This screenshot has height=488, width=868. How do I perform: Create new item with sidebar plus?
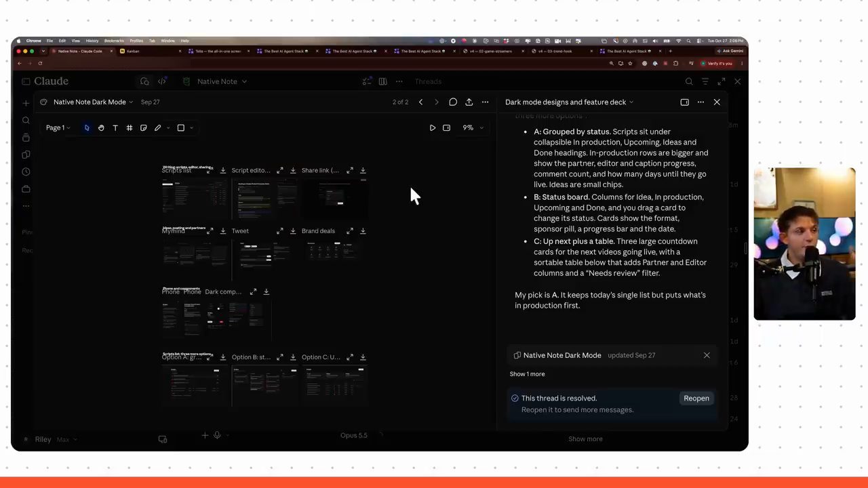point(26,103)
